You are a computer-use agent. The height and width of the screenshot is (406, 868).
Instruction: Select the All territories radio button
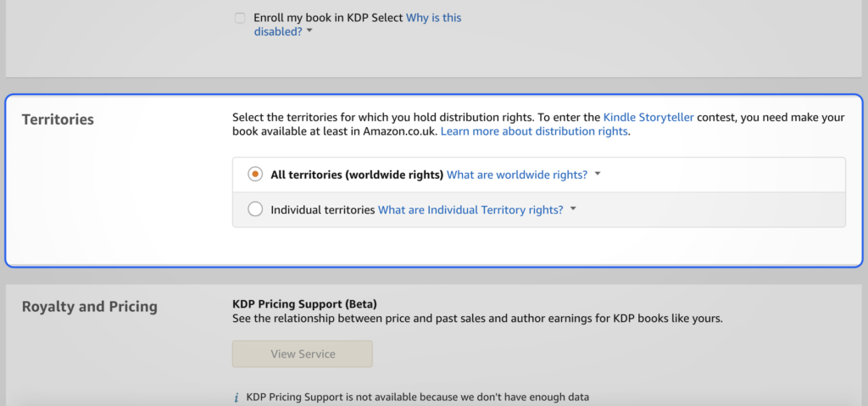tap(255, 175)
